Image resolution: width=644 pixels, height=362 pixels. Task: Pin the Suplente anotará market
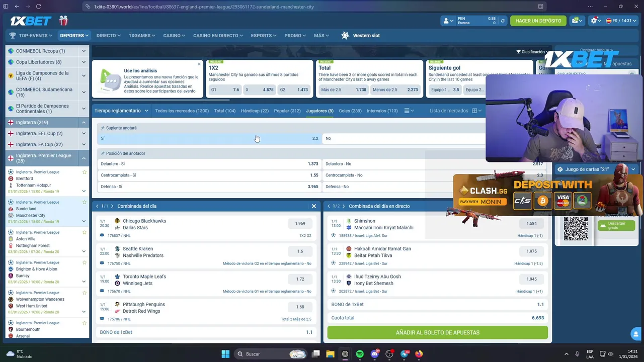(x=103, y=128)
